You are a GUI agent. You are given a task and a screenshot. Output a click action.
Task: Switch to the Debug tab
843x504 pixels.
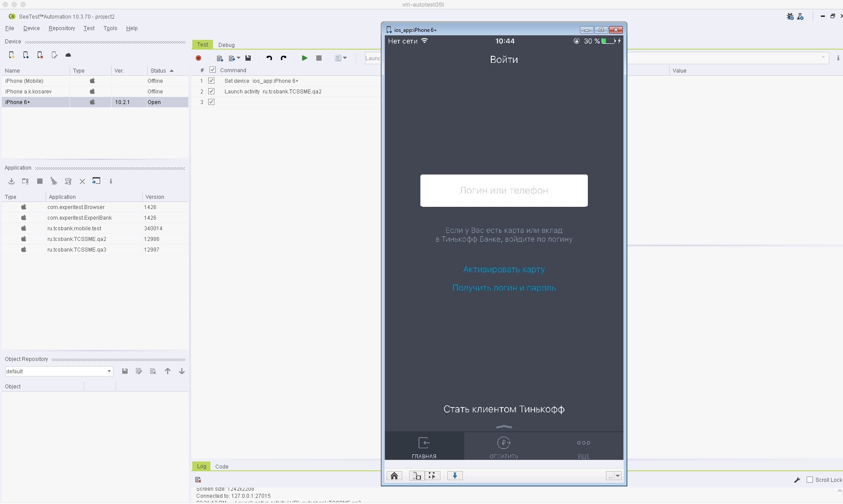tap(226, 45)
